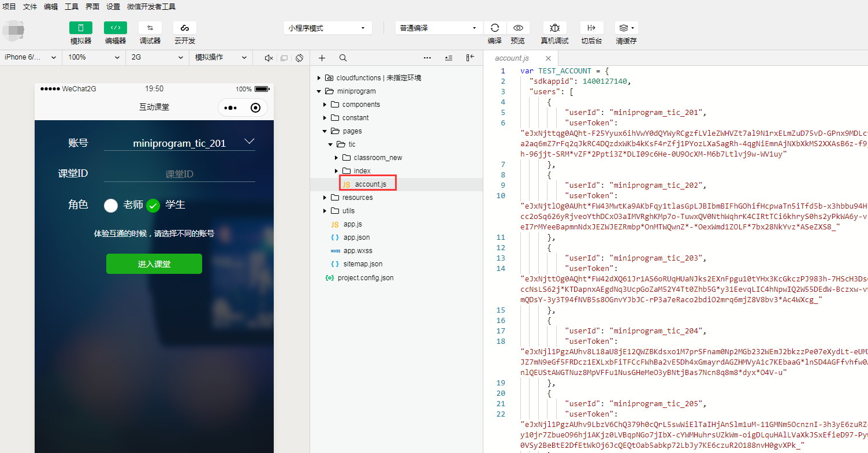Image resolution: width=868 pixels, height=453 pixels.
Task: Open the 模拟操作 simulate actions dropdown
Action: 221,57
